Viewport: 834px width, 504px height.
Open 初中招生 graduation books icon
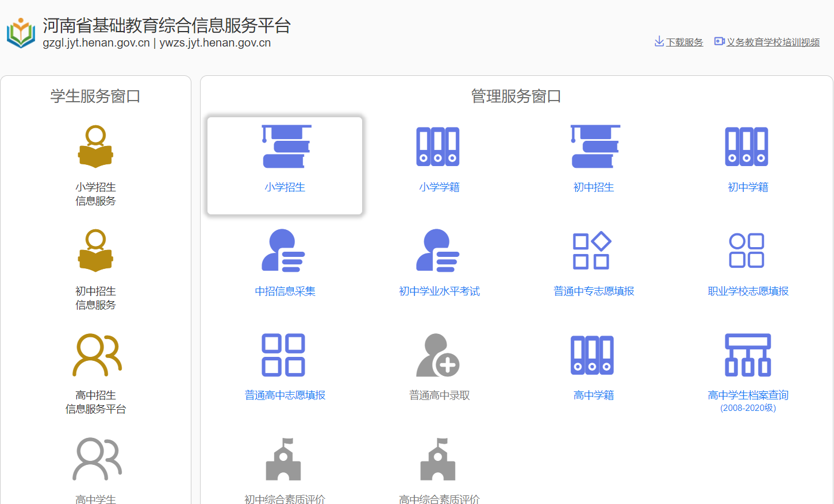[594, 147]
